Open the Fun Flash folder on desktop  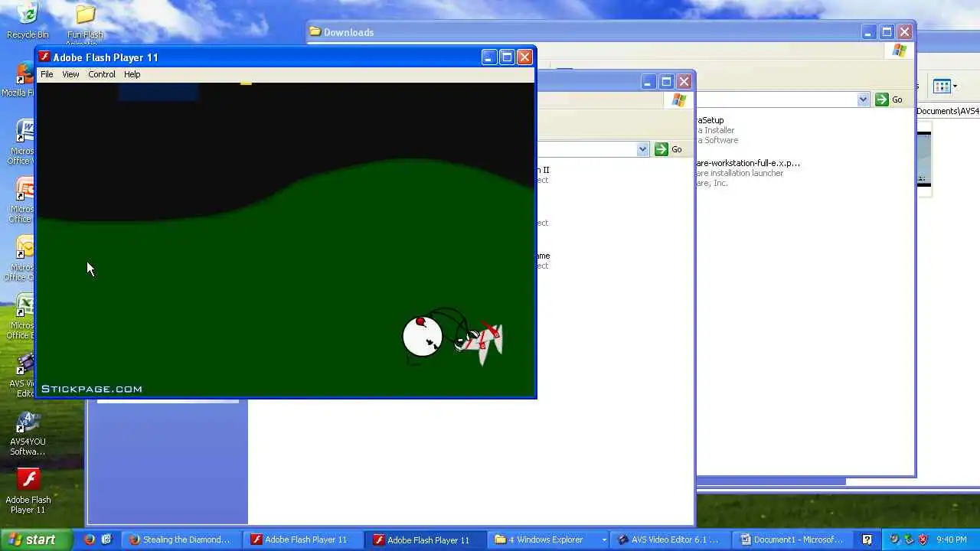point(85,23)
